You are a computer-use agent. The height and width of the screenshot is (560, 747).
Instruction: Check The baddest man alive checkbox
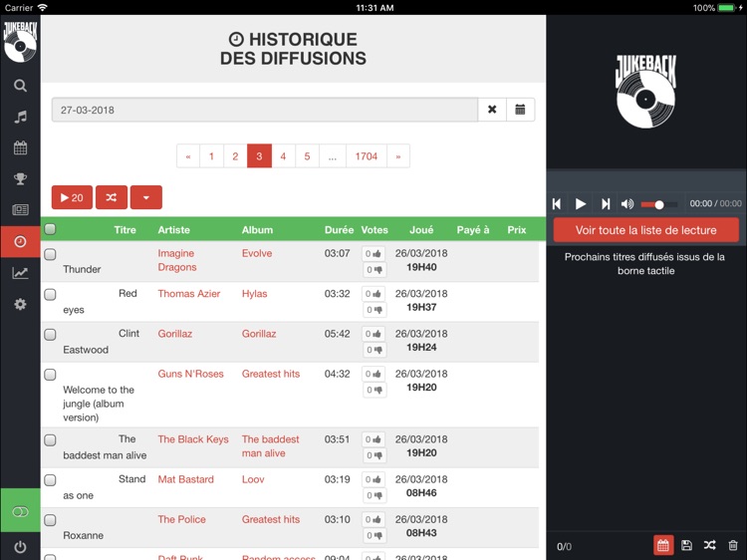pyautogui.click(x=50, y=439)
